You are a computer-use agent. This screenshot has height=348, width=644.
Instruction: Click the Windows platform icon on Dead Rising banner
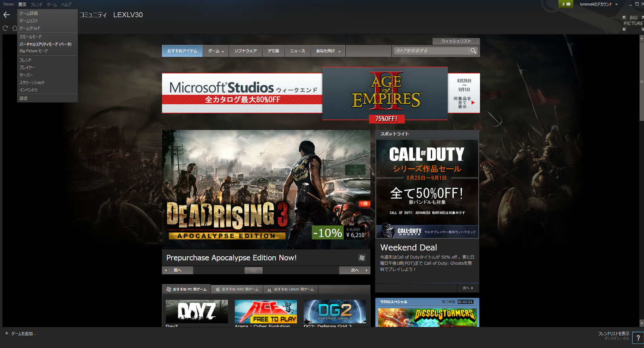[362, 258]
